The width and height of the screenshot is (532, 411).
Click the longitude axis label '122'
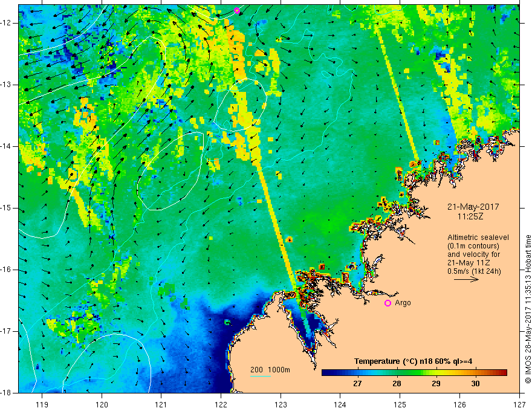point(221,404)
